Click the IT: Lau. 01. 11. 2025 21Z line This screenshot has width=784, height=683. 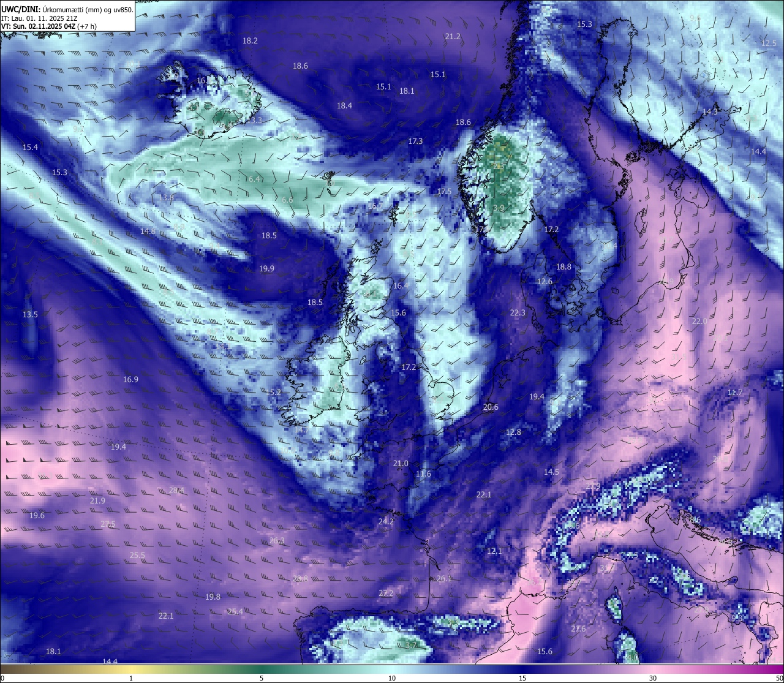[39, 18]
